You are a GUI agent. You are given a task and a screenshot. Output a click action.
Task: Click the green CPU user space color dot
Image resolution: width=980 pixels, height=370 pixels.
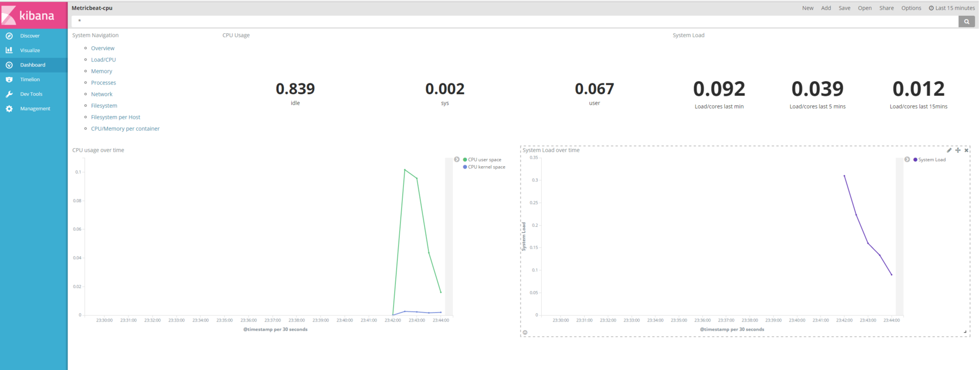[x=465, y=160]
